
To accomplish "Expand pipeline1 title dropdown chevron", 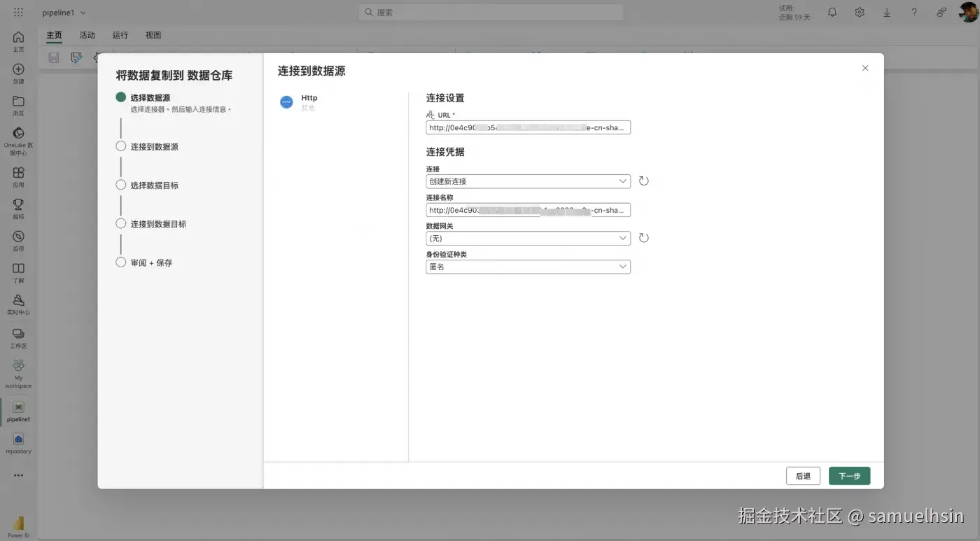I will [x=83, y=13].
